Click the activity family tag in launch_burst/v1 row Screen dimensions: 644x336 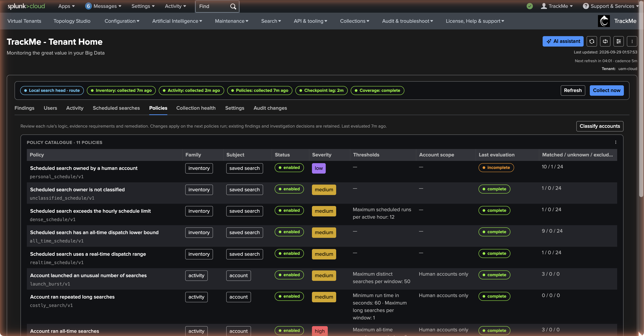(x=196, y=275)
